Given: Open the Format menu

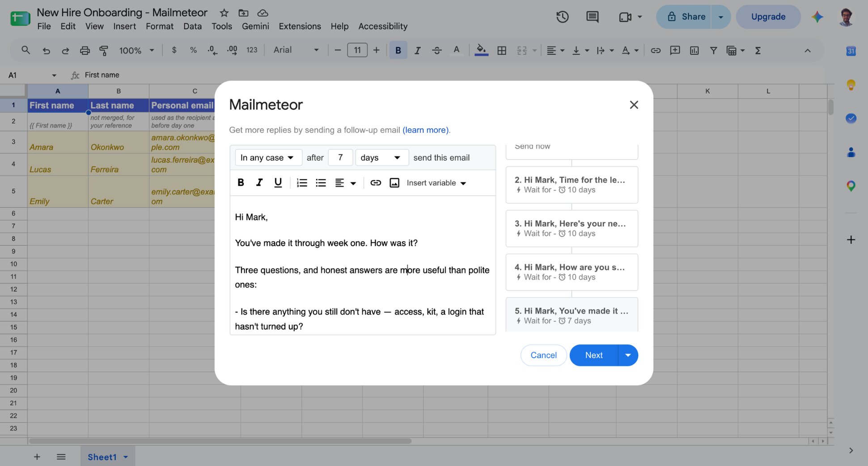Looking at the screenshot, I should pyautogui.click(x=160, y=26).
